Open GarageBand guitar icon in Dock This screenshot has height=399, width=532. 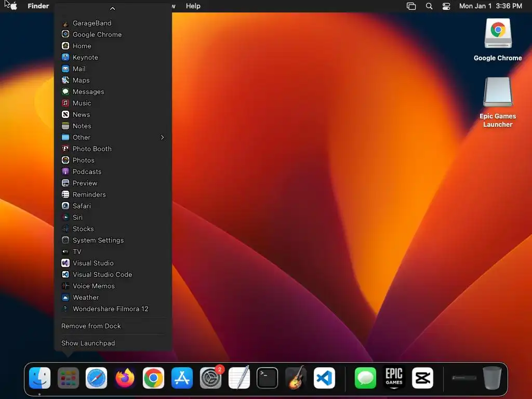click(296, 378)
